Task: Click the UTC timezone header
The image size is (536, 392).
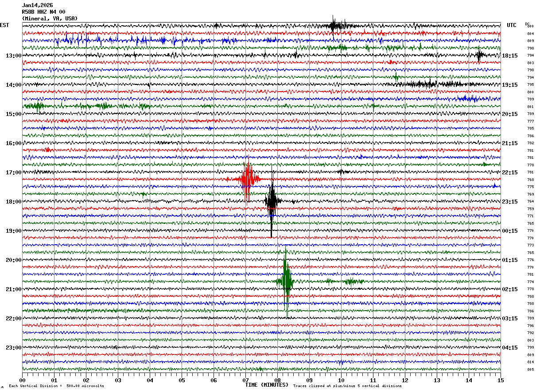Action: 512,25
